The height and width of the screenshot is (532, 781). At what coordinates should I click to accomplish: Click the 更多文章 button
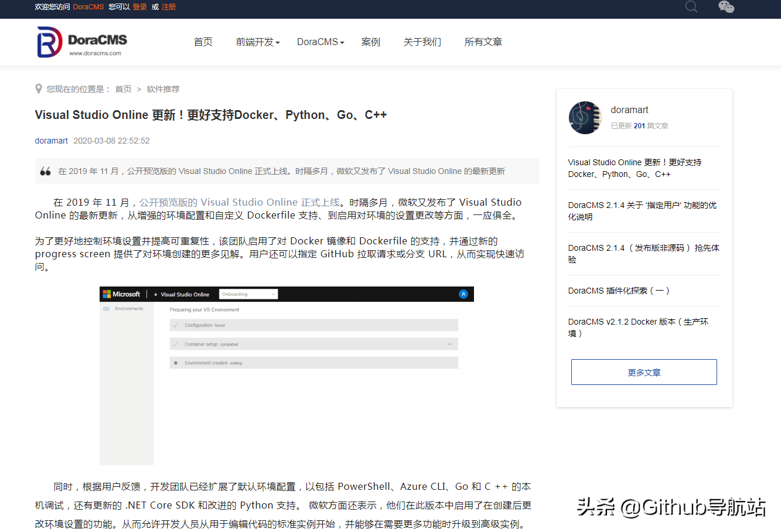coord(644,372)
